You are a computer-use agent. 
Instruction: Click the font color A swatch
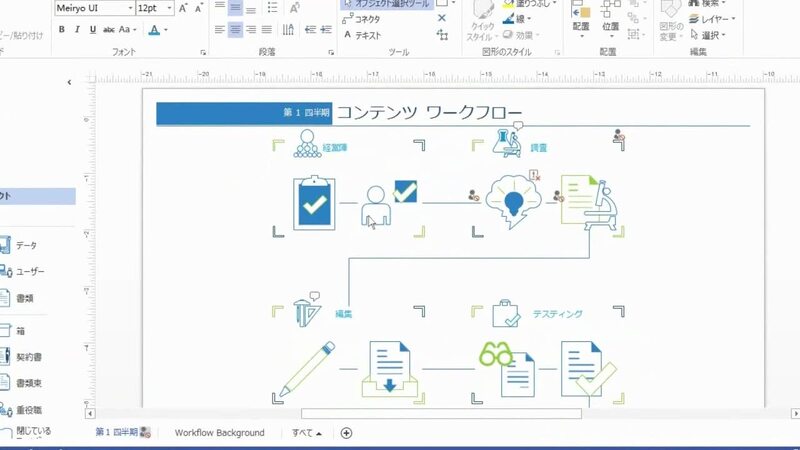point(154,30)
